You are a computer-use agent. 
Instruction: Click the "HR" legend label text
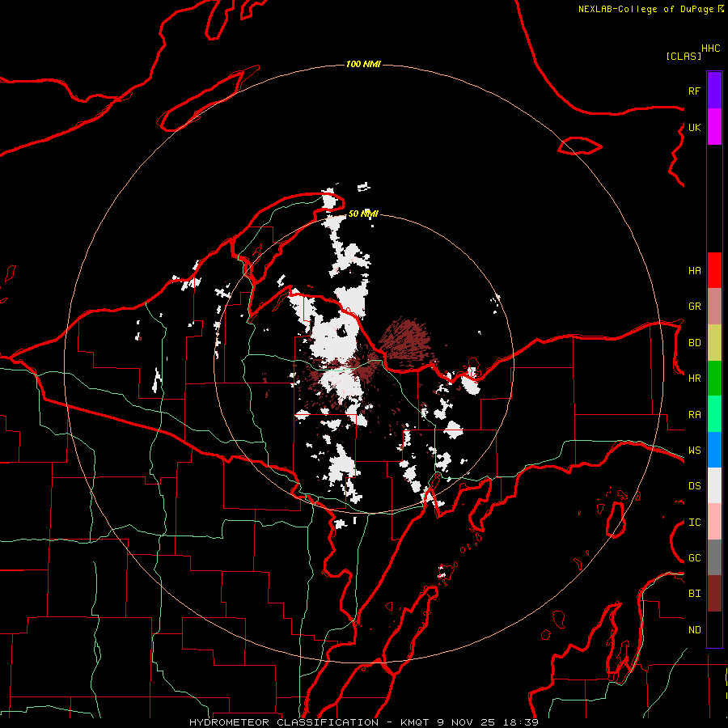click(x=694, y=379)
